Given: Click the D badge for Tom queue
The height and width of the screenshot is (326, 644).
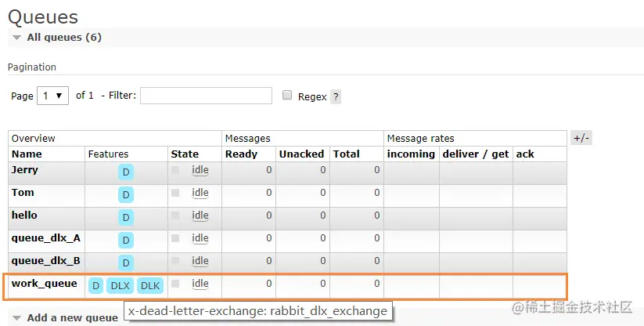Looking at the screenshot, I should (x=126, y=194).
